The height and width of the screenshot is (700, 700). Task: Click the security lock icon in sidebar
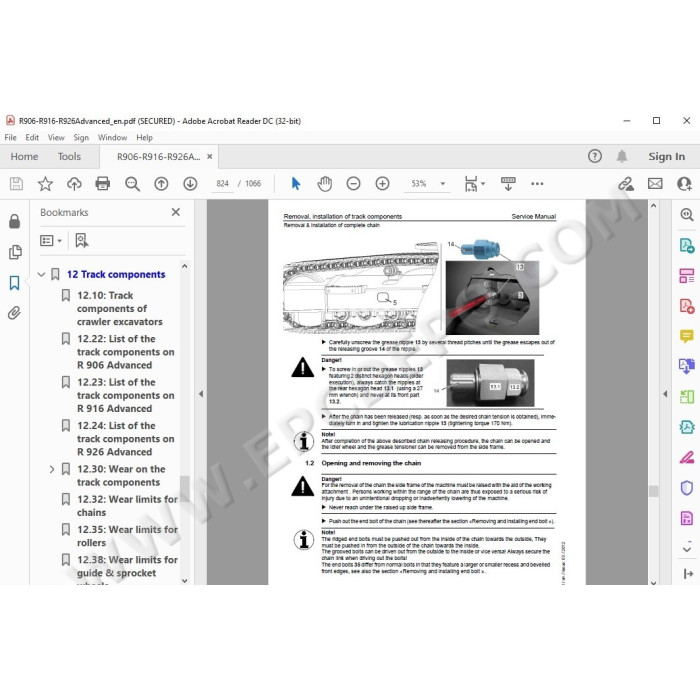click(x=14, y=221)
